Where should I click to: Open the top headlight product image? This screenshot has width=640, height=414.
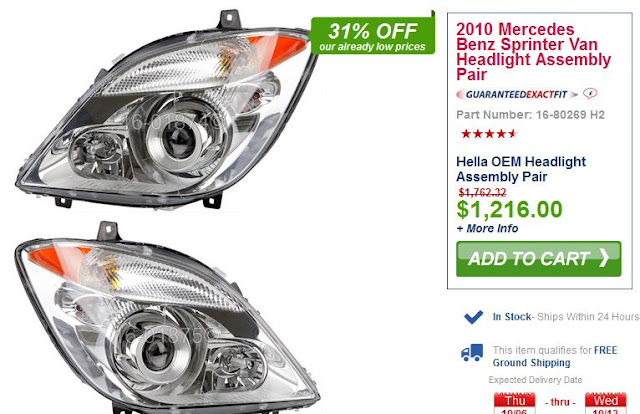click(167, 109)
